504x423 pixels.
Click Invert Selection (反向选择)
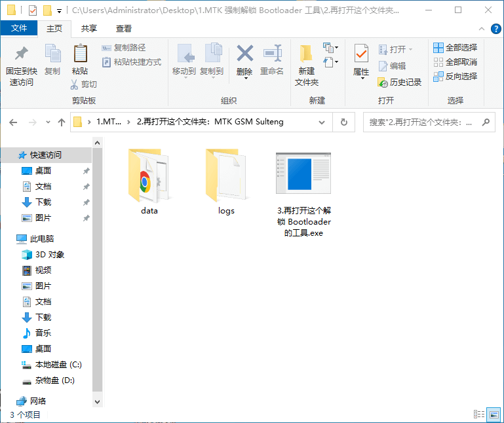click(455, 77)
